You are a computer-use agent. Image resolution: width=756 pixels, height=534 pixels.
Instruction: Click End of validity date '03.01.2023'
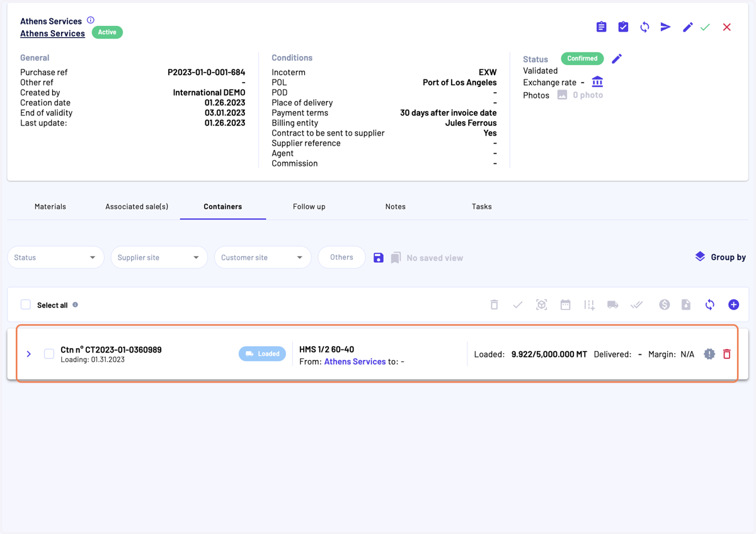[225, 112]
